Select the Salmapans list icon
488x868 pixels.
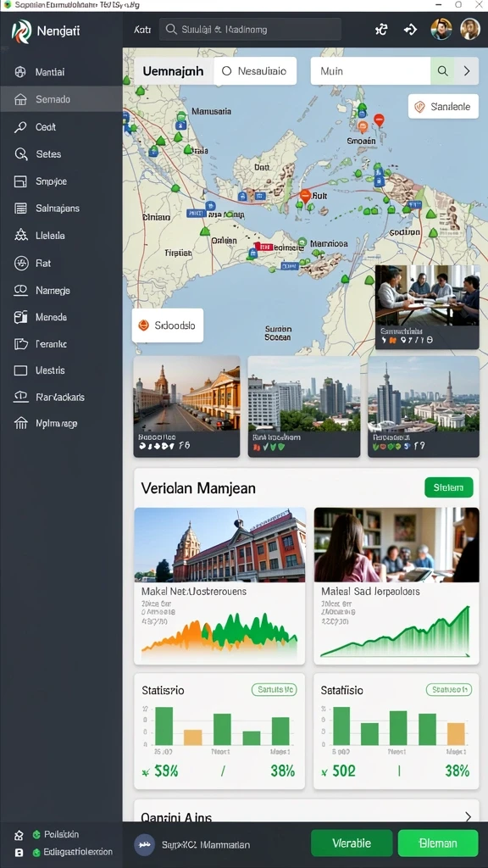pyautogui.click(x=20, y=209)
